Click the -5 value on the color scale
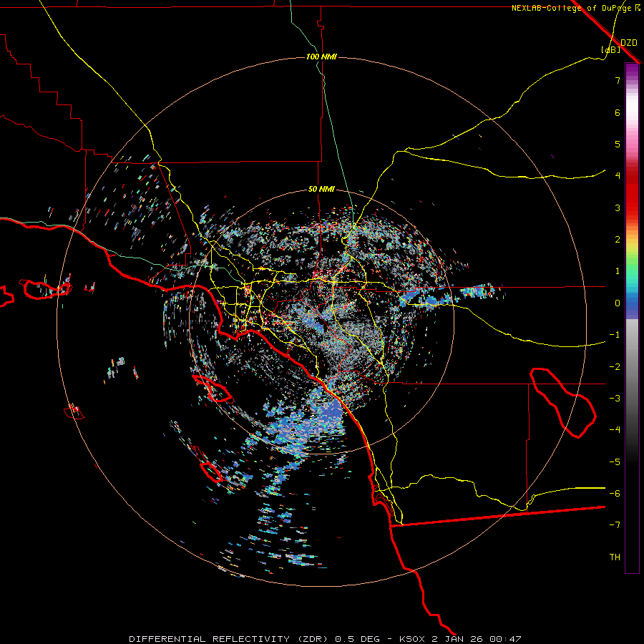 (615, 462)
